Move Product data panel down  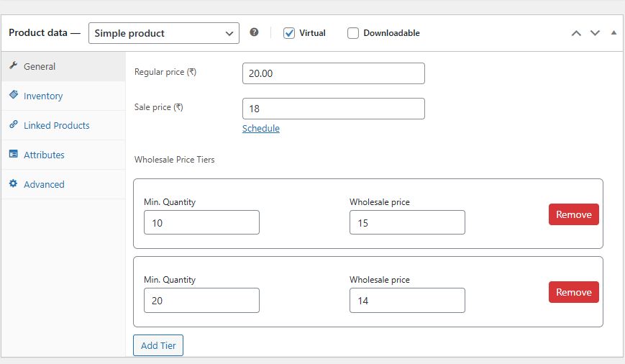click(595, 33)
